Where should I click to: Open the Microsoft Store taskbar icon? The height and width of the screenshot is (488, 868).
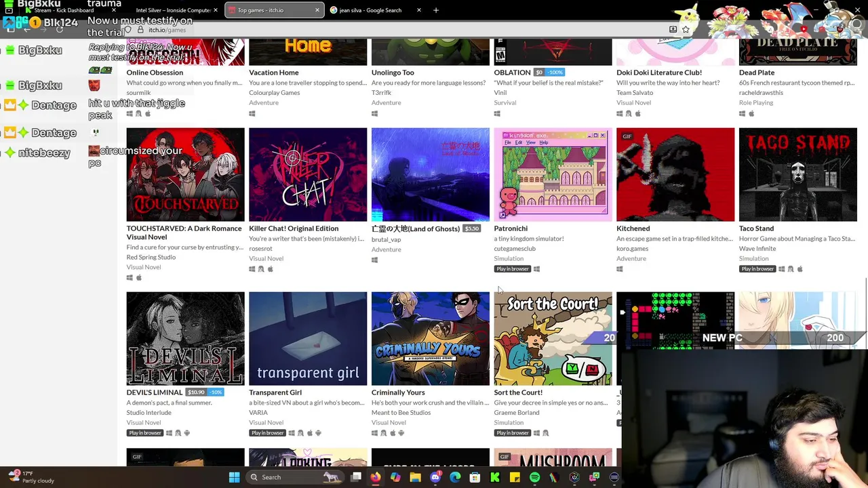(475, 477)
